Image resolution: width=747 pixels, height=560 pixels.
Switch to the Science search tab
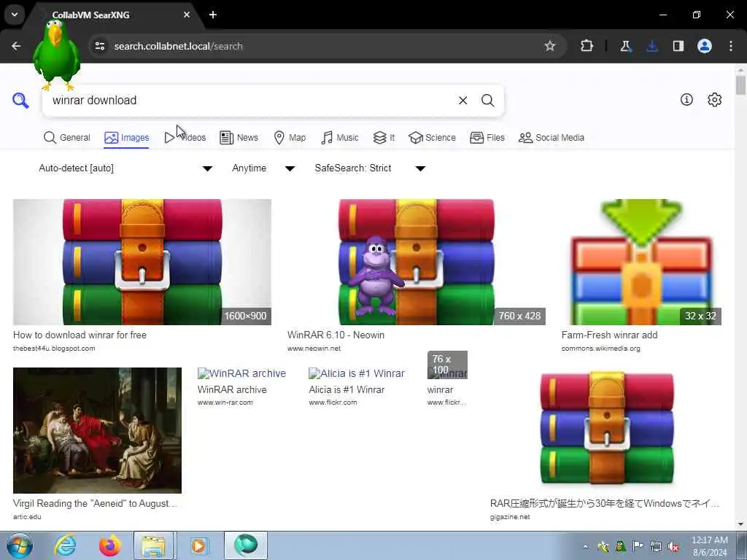click(x=432, y=138)
